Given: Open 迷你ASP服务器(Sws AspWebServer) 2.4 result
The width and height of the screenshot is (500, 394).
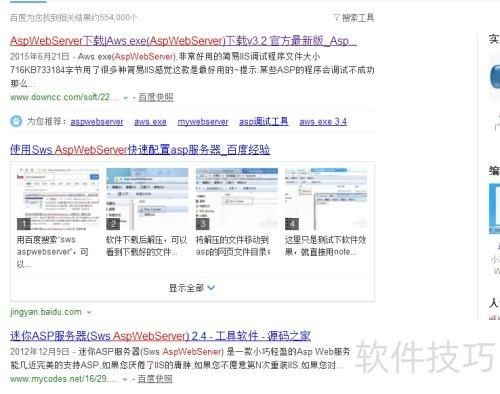Looking at the screenshot, I should click(x=160, y=336).
